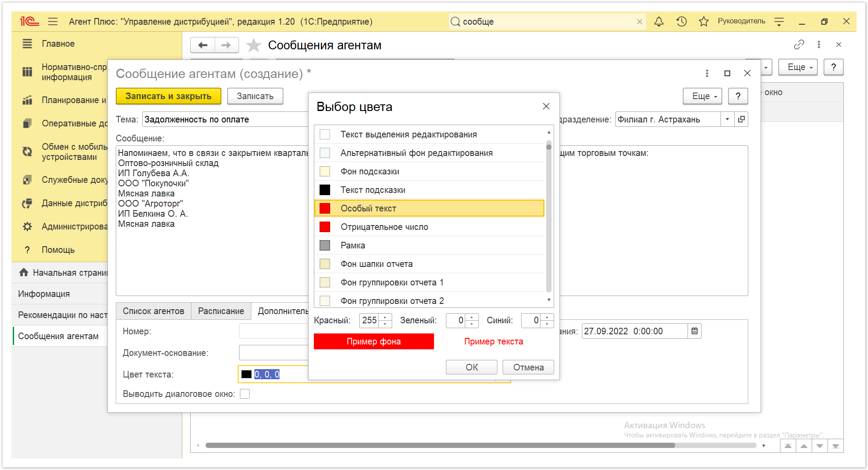Add Сообщения агентам page to favorites star
Image resolution: width=868 pixels, height=470 pixels.
tap(254, 45)
